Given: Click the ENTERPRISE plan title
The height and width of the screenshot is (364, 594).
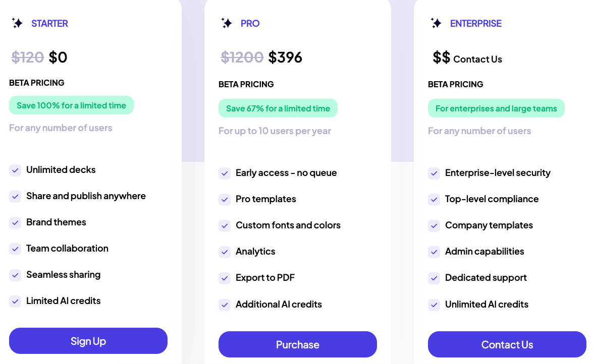Looking at the screenshot, I should pyautogui.click(x=476, y=24).
